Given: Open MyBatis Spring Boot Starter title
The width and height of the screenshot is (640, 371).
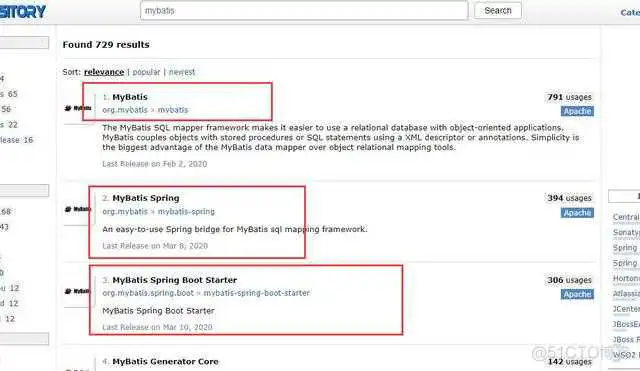Looking at the screenshot, I should pyautogui.click(x=175, y=280).
